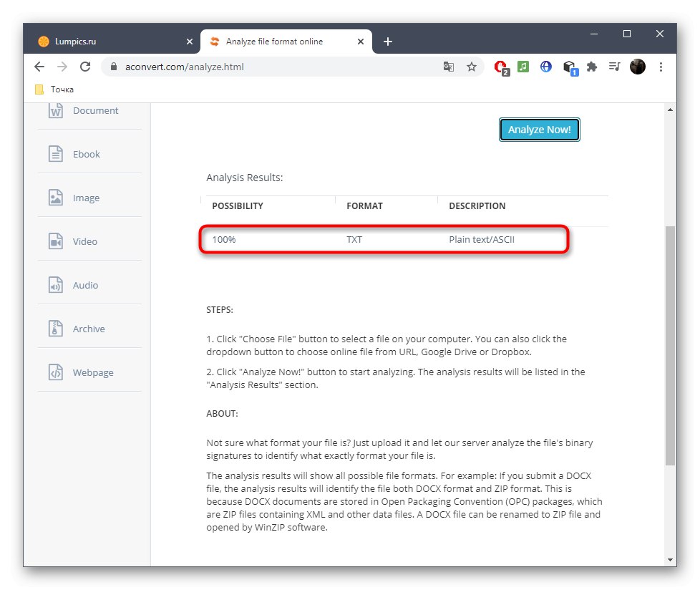Click the Archive converter icon
The height and width of the screenshot is (590, 700).
pos(55,329)
